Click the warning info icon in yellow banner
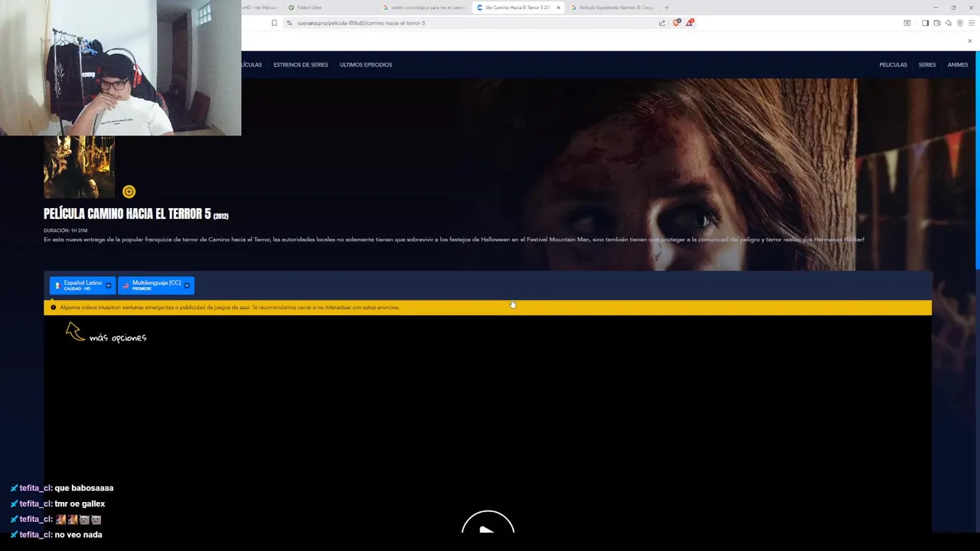The height and width of the screenshot is (551, 980). [x=54, y=308]
